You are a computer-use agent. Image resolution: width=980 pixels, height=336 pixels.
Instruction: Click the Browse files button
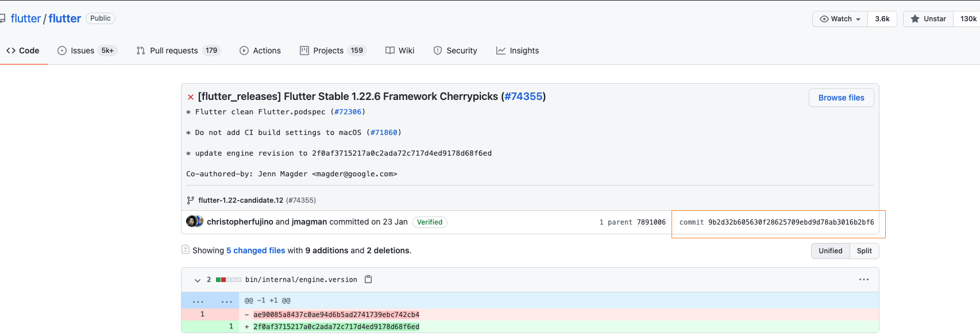842,98
